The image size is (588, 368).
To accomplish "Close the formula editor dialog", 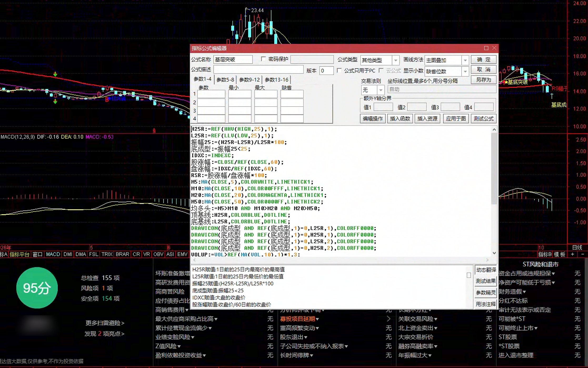I will pos(494,48).
